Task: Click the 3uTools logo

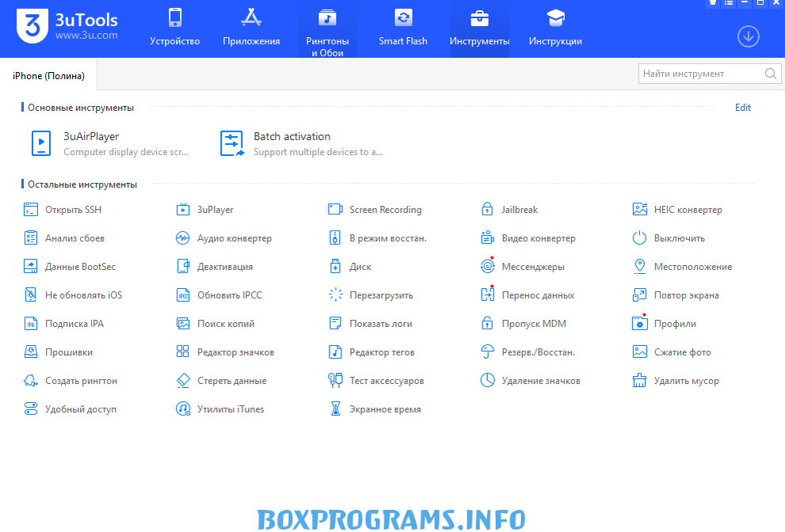Action: 32,26
